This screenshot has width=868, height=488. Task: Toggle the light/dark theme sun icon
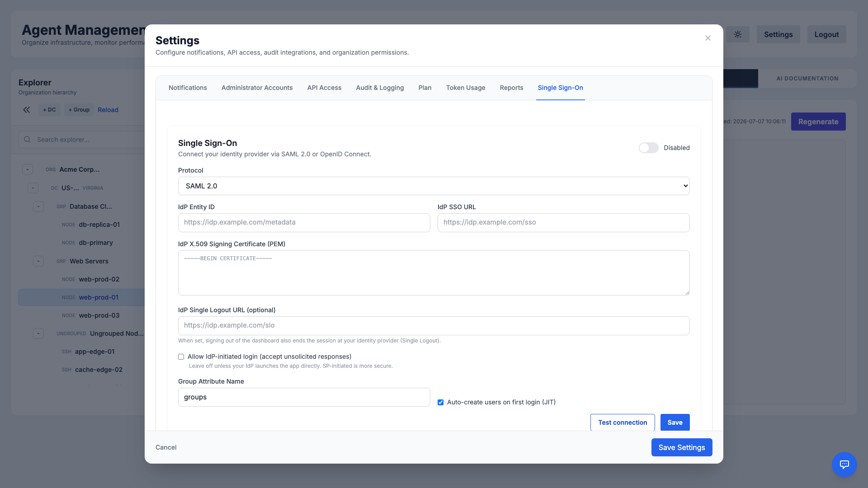738,34
